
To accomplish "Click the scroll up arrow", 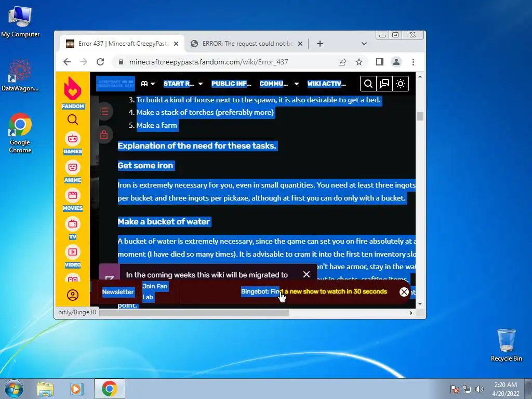I will pos(420,76).
